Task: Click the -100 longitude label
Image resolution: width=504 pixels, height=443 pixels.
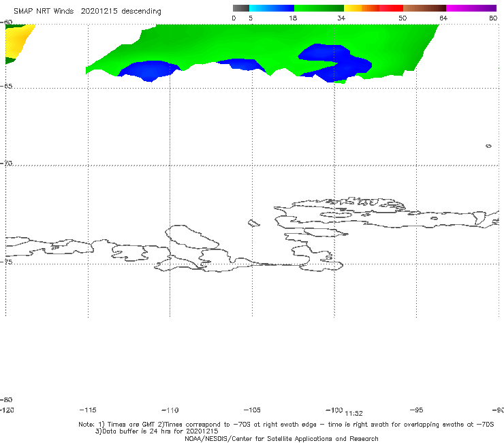Action: coord(334,410)
